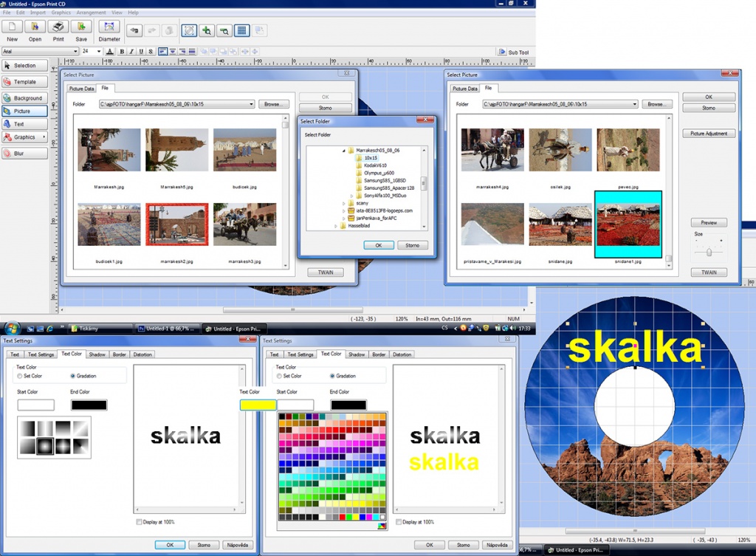Screen dimensions: 756x556
Task: Click the zoom in magnifier icon
Action: pos(207,31)
